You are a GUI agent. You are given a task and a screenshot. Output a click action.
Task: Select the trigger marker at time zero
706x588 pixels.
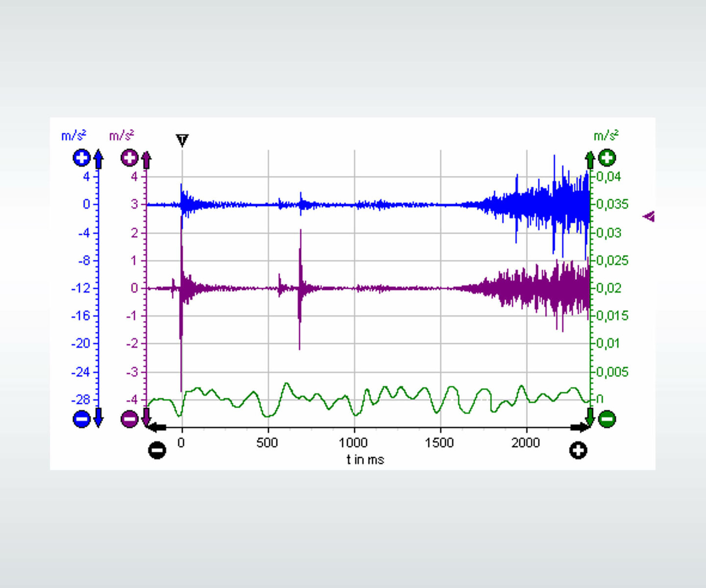click(182, 141)
